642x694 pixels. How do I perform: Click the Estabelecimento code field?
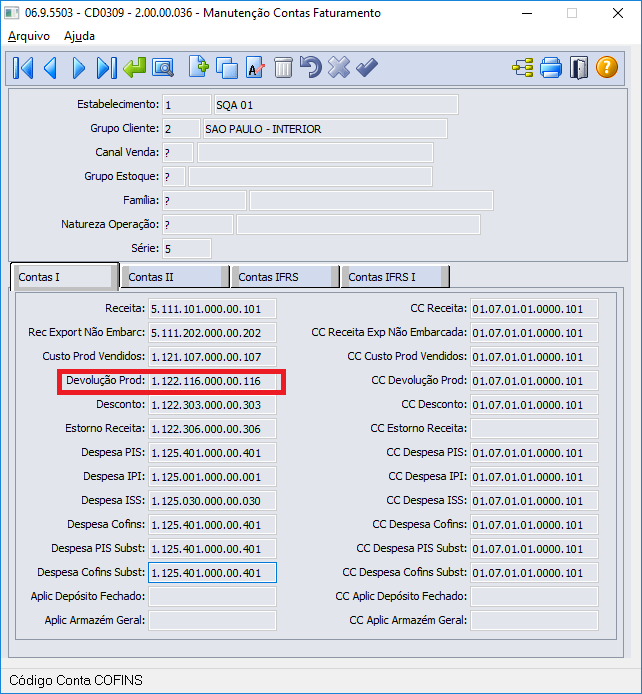click(x=187, y=105)
